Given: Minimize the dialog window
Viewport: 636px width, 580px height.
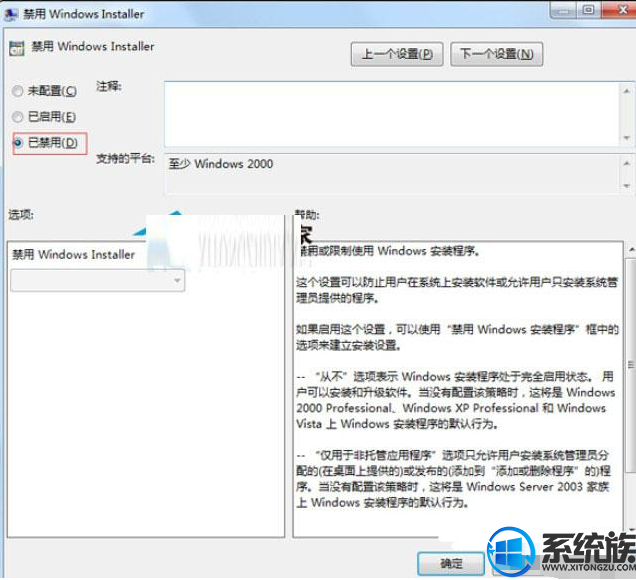Looking at the screenshot, I should 563,10.
